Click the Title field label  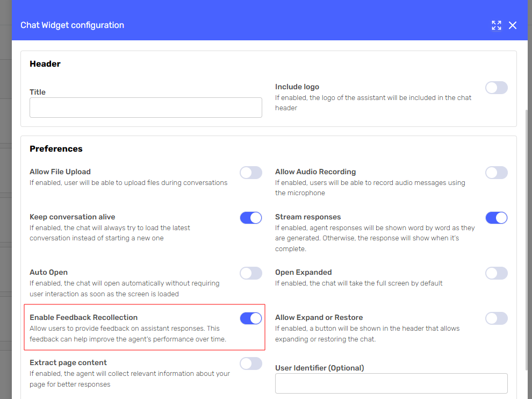(38, 92)
